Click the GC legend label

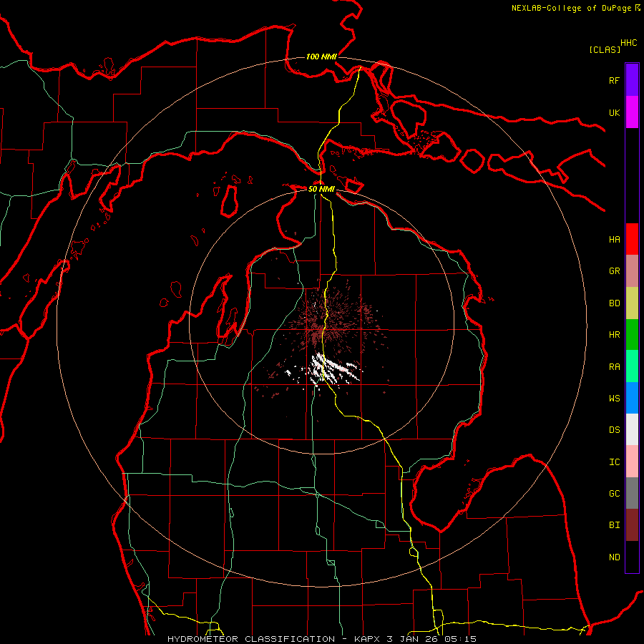[x=614, y=494]
